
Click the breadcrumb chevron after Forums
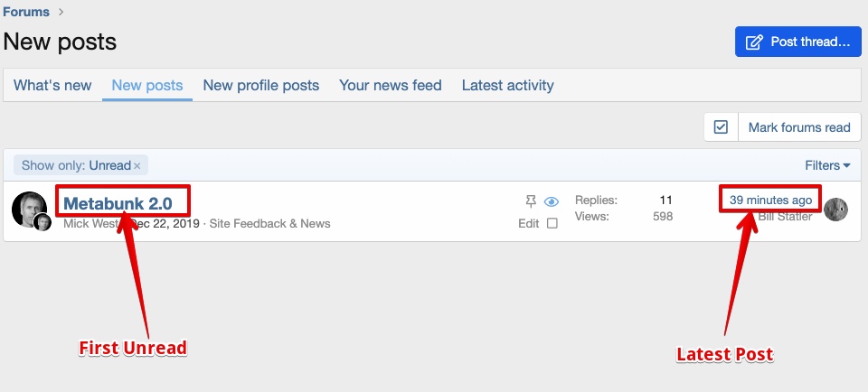(x=61, y=12)
